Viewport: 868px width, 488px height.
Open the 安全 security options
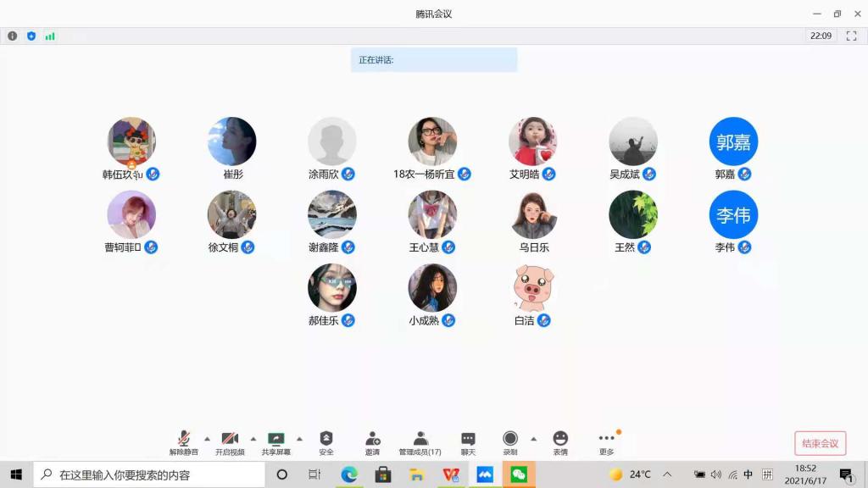coord(326,441)
